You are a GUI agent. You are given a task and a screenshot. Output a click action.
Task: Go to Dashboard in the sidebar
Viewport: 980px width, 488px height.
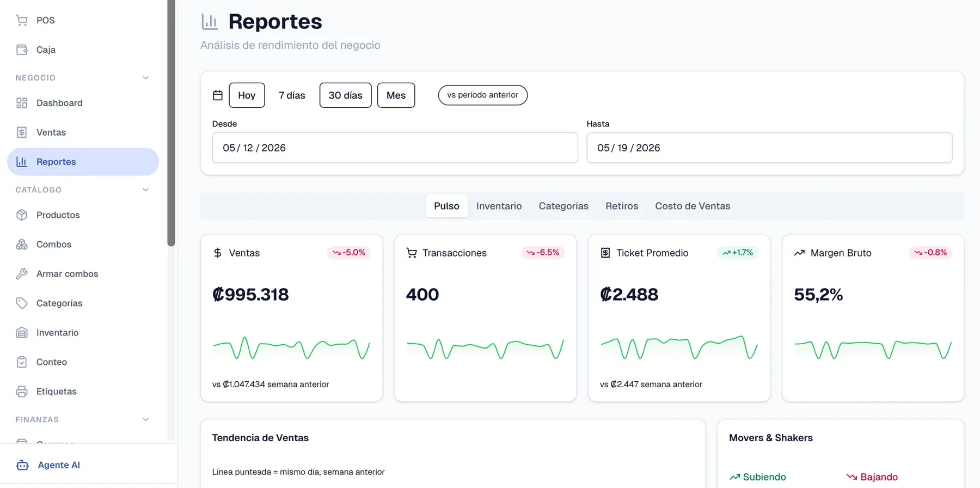pos(83,103)
